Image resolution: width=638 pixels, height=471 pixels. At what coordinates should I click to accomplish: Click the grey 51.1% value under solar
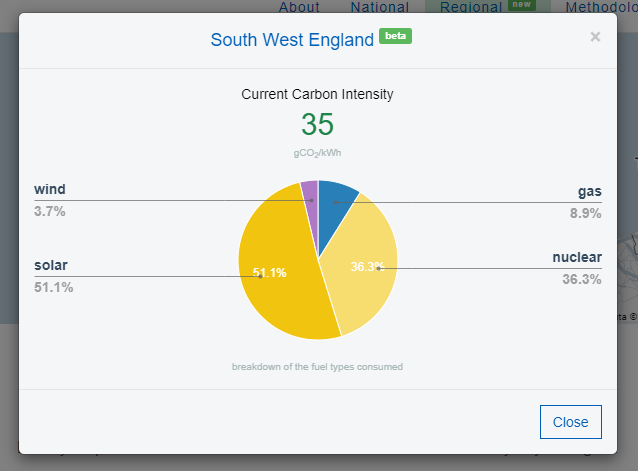point(54,287)
